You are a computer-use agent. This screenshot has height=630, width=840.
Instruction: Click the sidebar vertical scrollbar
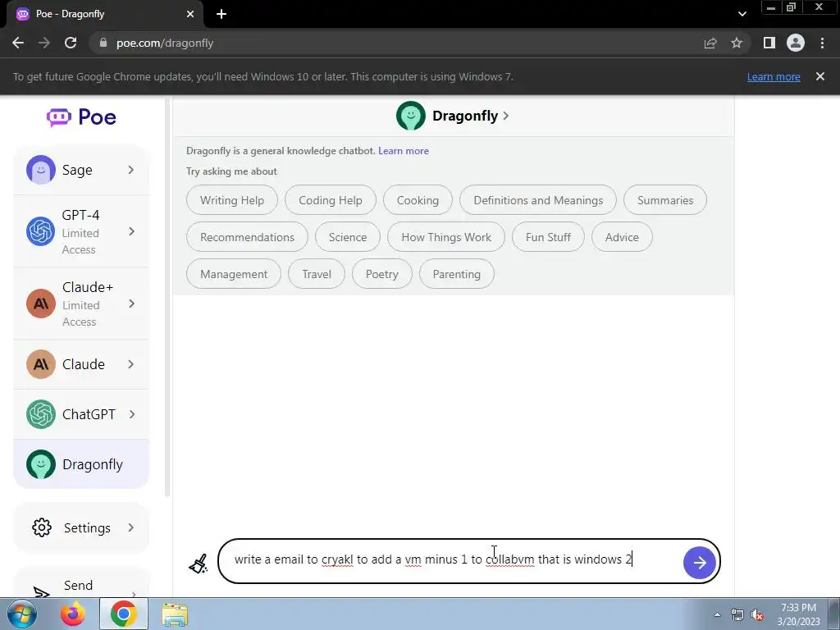[x=167, y=297]
